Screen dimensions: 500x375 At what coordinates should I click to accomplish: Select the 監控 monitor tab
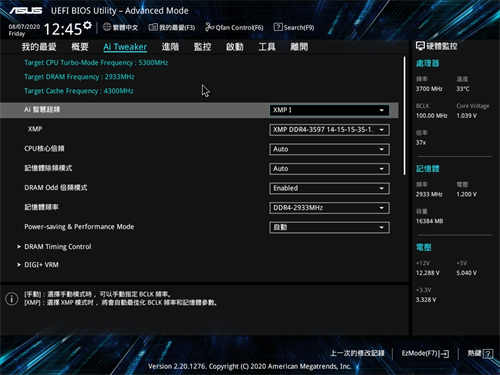pyautogui.click(x=202, y=47)
